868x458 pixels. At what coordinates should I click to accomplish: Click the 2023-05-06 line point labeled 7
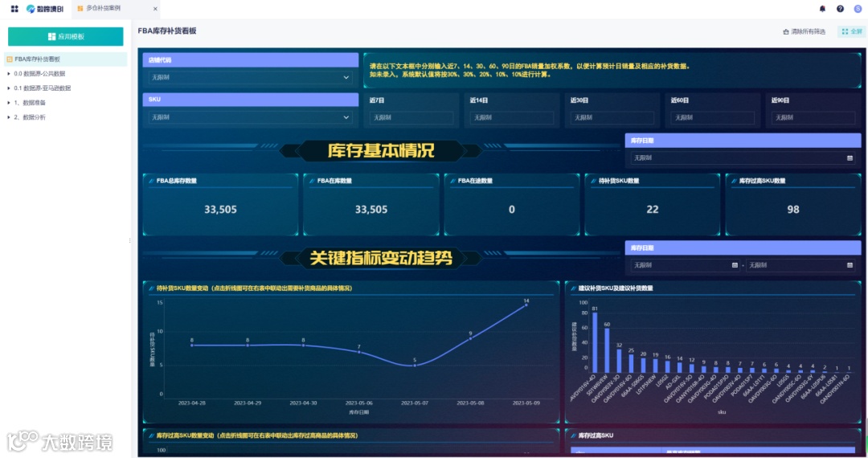(x=358, y=352)
